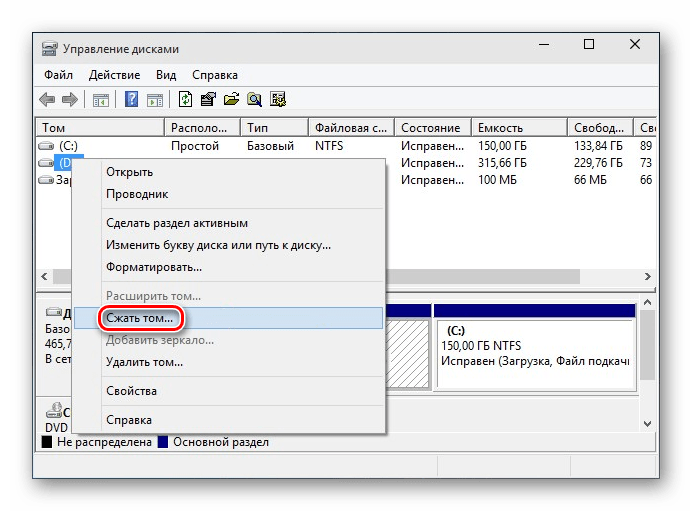
Task: Choose Справка at context menu bottom
Action: (228, 419)
